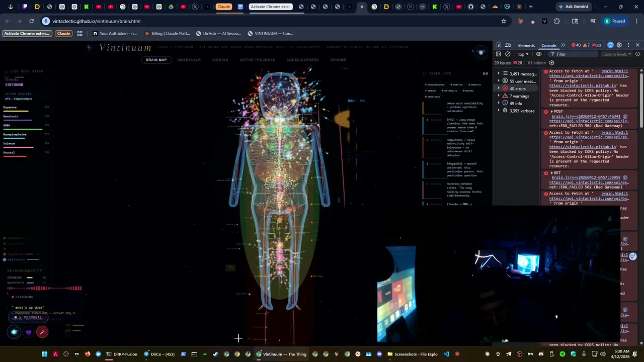
Task: Toggle the Metabolic filter in Inner Life
Action: [449, 90]
